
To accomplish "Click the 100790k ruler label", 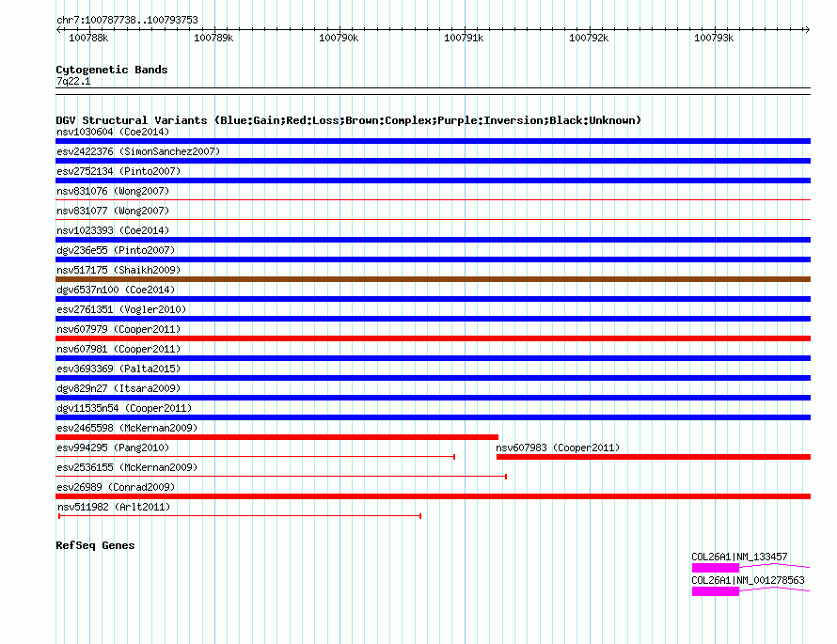I will tap(339, 38).
